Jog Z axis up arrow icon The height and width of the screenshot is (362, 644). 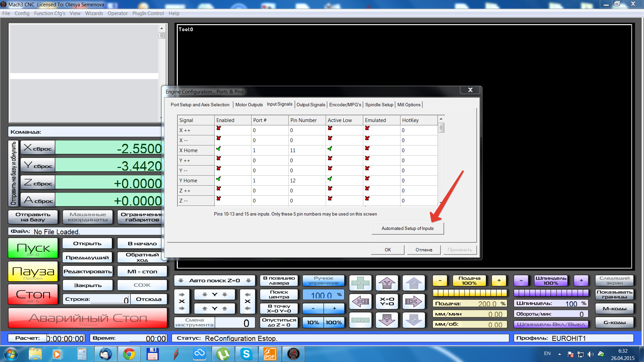[x=414, y=283]
